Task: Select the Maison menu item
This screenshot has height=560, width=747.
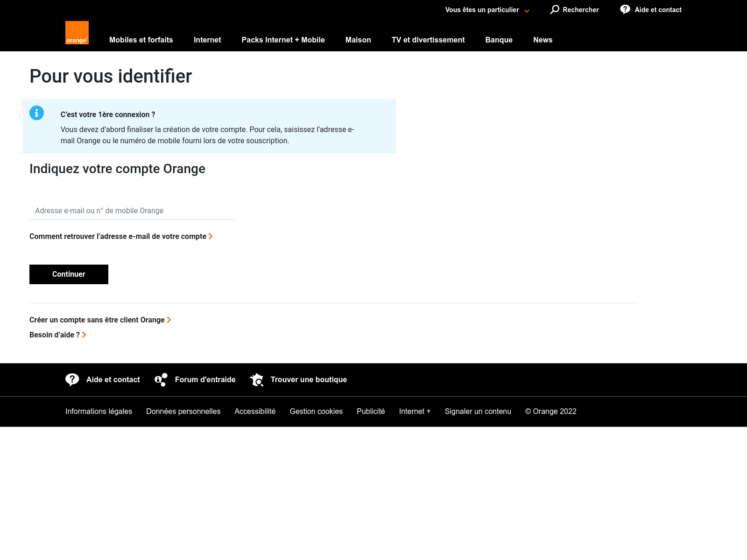Action: click(358, 40)
